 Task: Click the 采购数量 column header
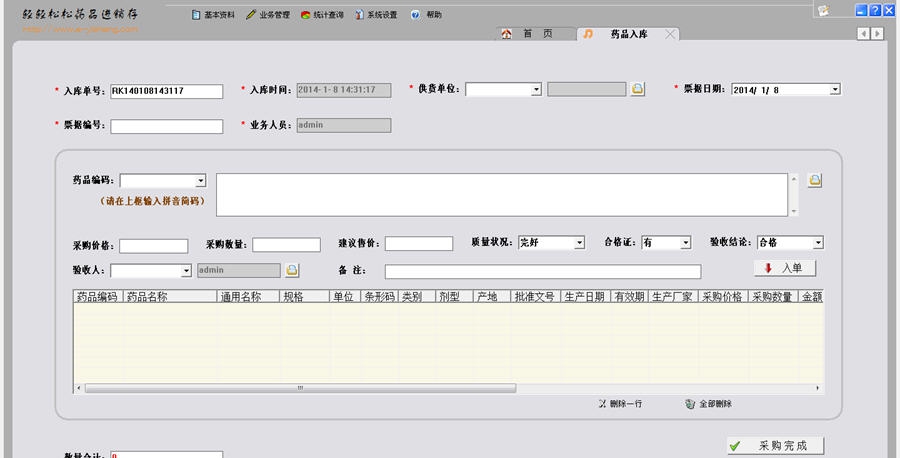[x=773, y=297]
